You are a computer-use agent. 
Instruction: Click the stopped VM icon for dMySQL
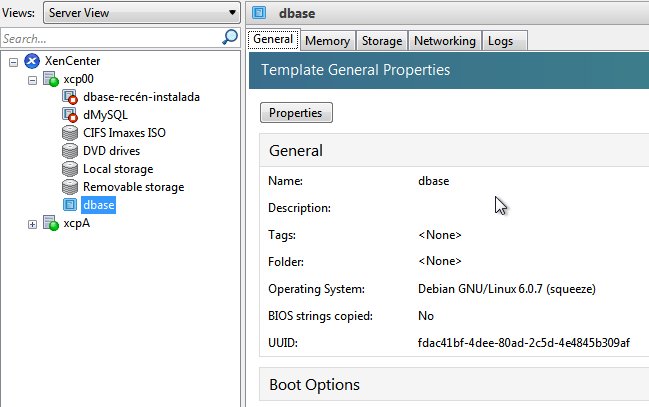pos(70,115)
